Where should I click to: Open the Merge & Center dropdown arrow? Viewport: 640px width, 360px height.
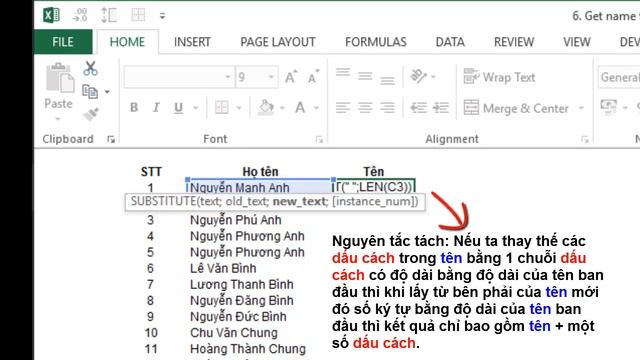pos(581,108)
